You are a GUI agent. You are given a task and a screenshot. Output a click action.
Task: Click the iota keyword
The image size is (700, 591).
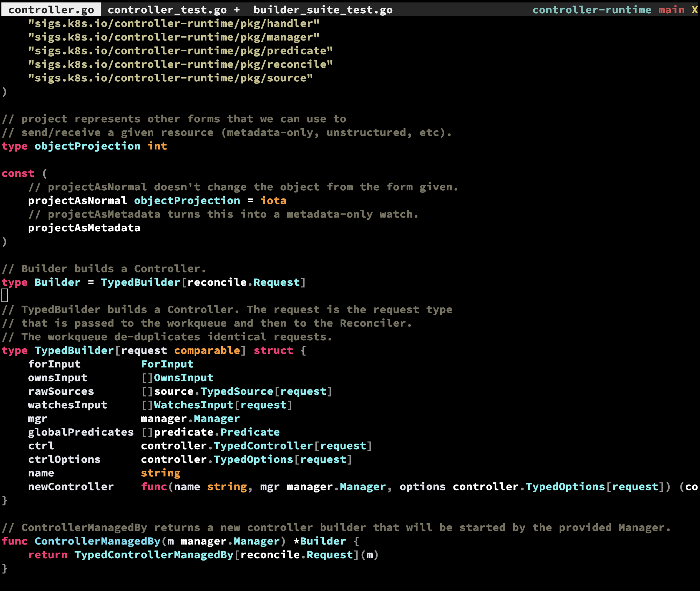[273, 200]
